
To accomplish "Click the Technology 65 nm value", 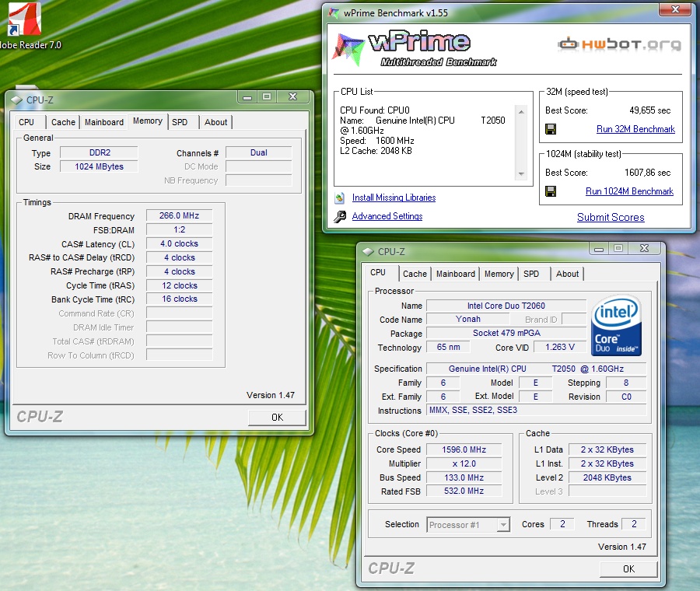I will 448,347.
